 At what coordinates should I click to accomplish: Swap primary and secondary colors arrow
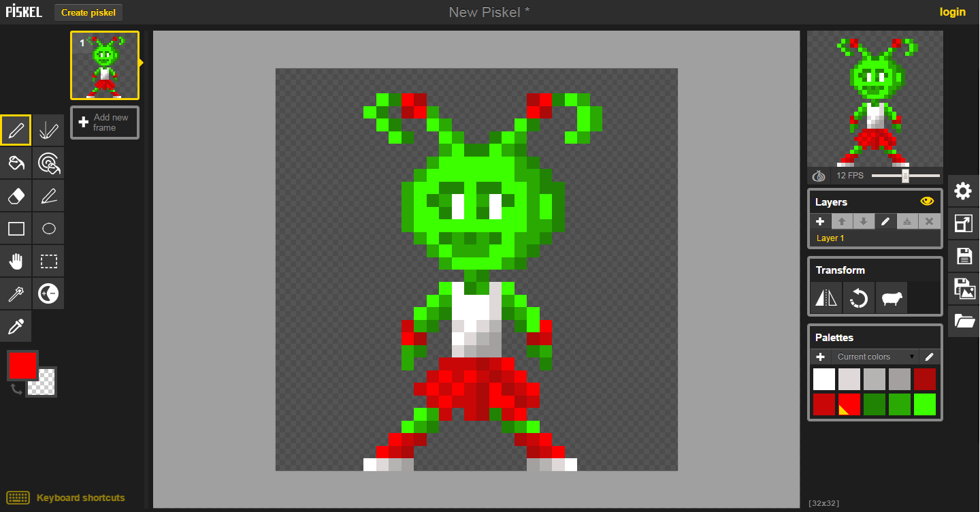coord(16,389)
